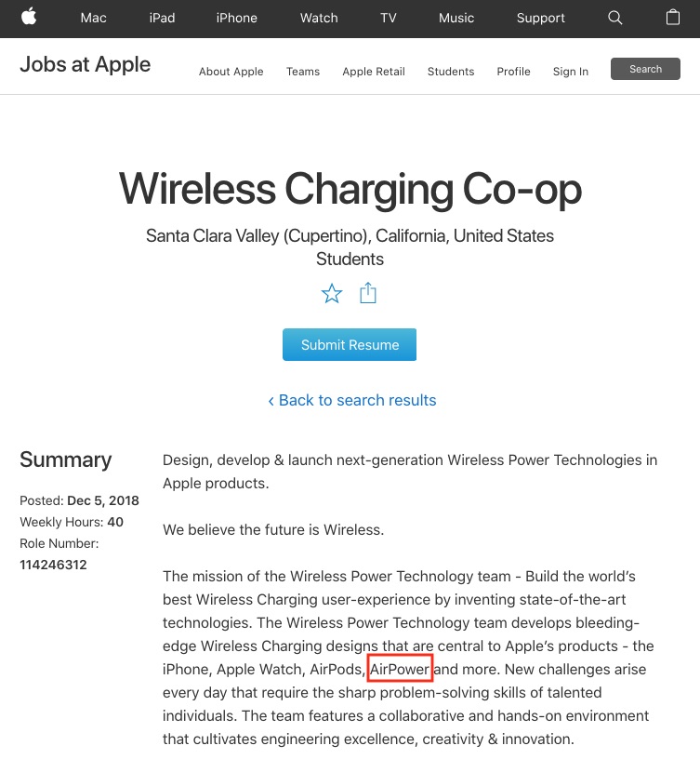Open the About Apple link
700x759 pixels.
click(231, 72)
